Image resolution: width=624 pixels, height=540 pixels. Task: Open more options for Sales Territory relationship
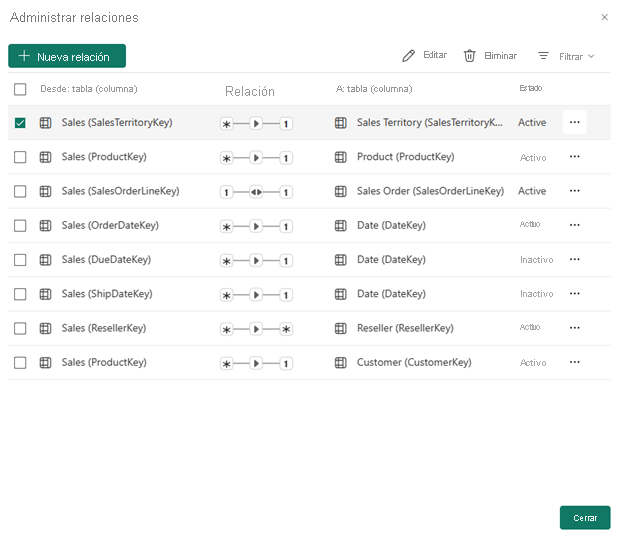574,122
